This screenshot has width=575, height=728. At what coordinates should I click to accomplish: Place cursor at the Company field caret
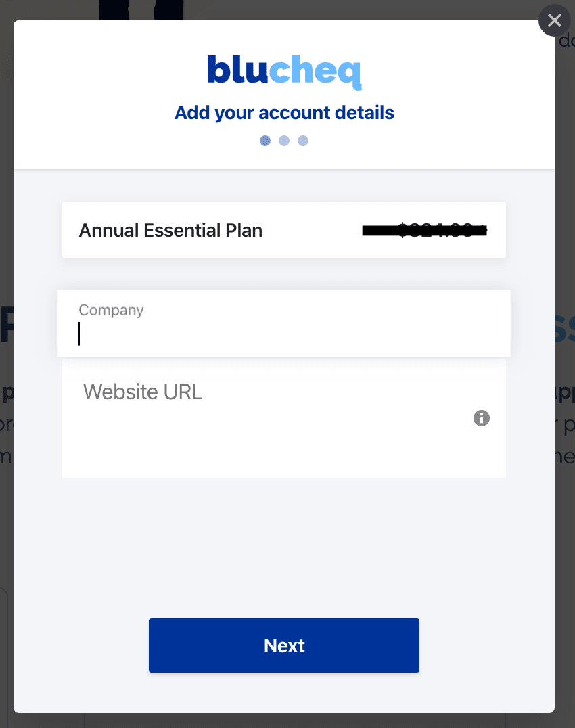click(x=80, y=334)
